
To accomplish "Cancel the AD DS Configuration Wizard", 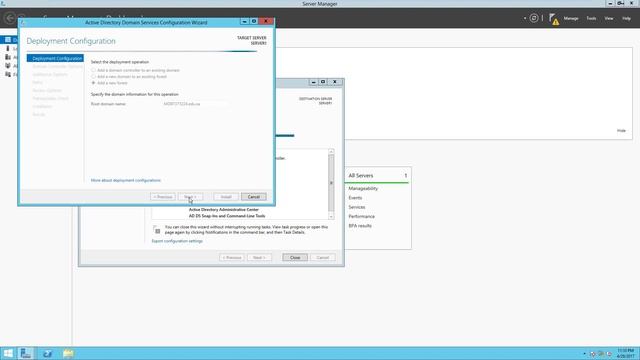I will (x=253, y=197).
